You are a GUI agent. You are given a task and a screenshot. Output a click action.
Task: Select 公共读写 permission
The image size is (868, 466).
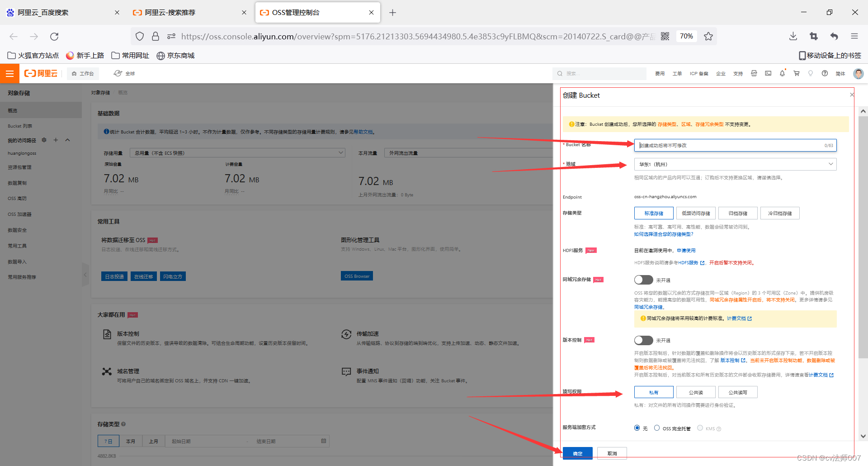[738, 392]
